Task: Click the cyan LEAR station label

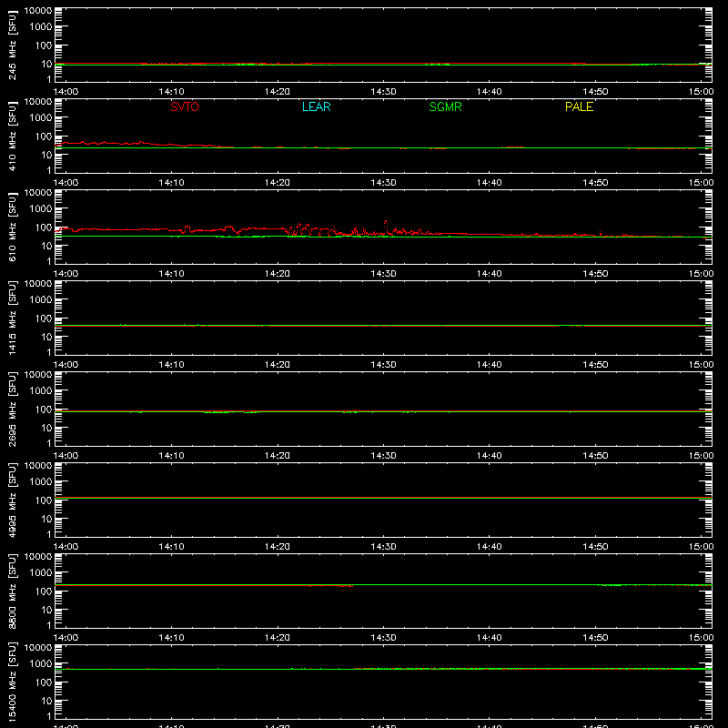Action: (x=316, y=106)
